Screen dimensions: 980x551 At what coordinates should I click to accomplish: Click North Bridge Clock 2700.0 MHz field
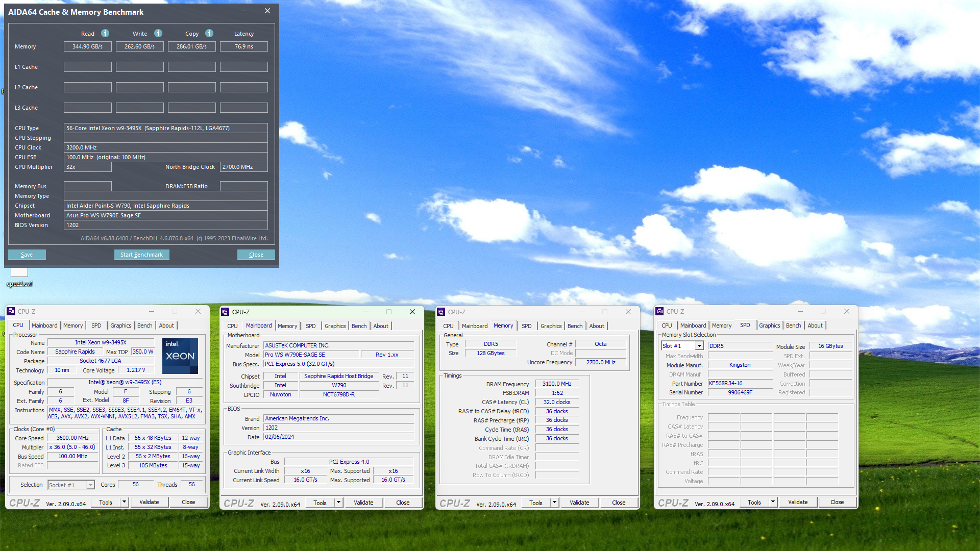coord(244,167)
